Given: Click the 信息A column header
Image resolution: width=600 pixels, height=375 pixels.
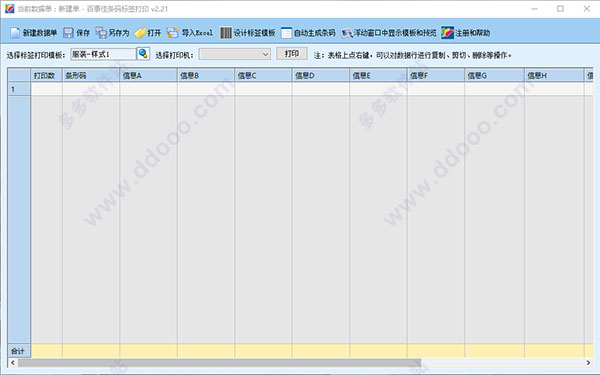Looking at the screenshot, I should (x=148, y=75).
